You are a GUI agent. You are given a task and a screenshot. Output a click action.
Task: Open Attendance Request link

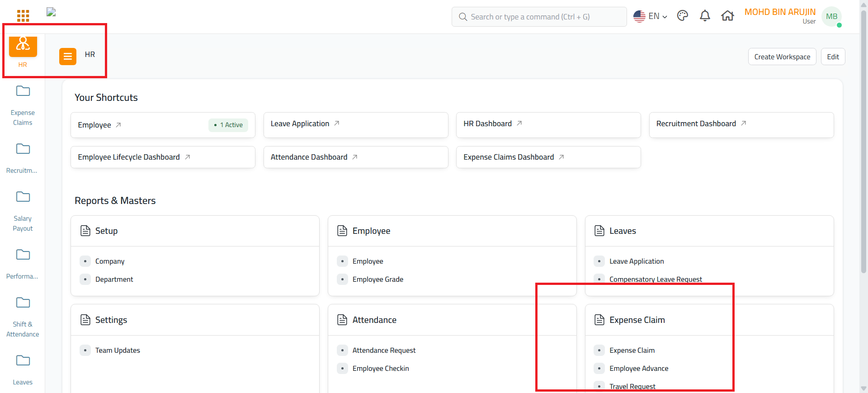[384, 350]
